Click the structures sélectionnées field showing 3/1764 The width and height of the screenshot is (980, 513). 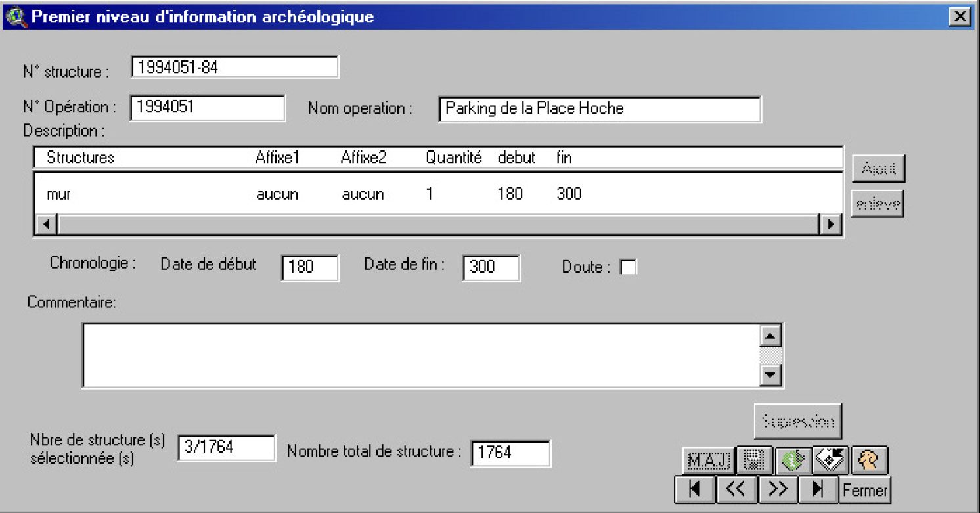[227, 447]
